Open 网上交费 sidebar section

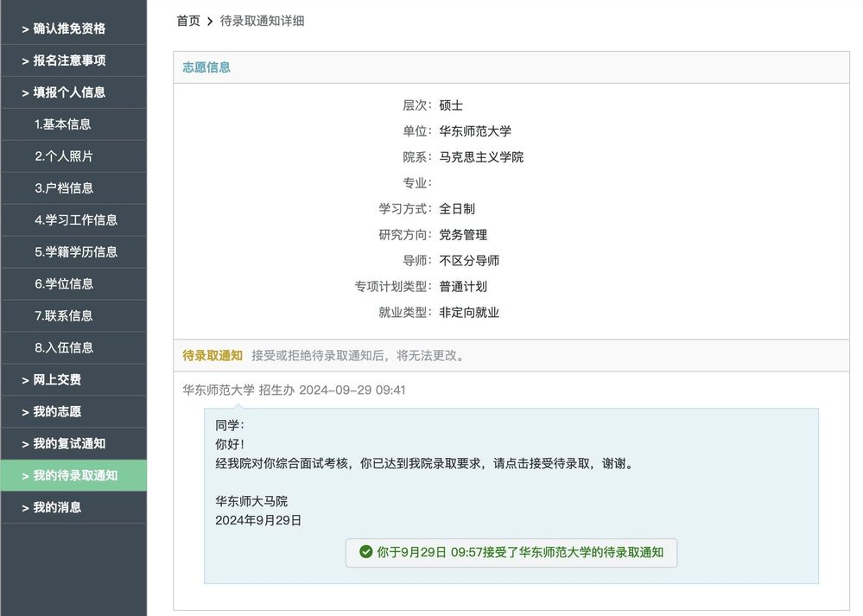pyautogui.click(x=57, y=380)
